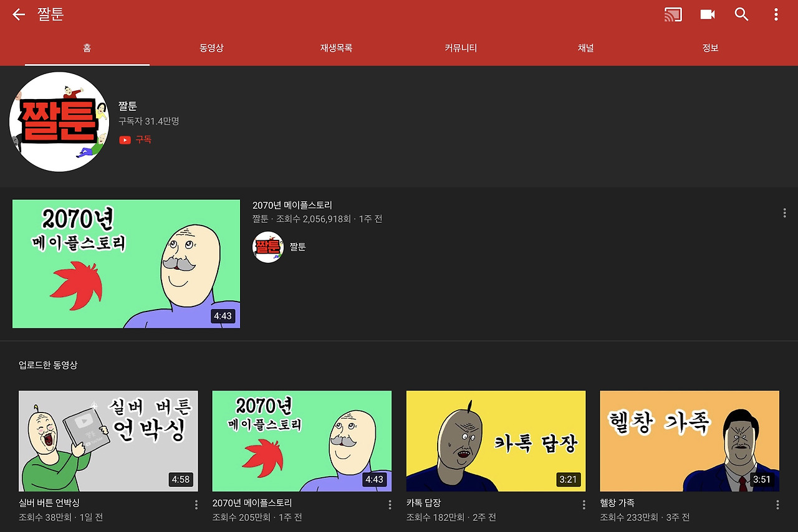The width and height of the screenshot is (798, 532).
Task: Click 조회수 38만회 · 1일 전 text
Action: pos(61,518)
